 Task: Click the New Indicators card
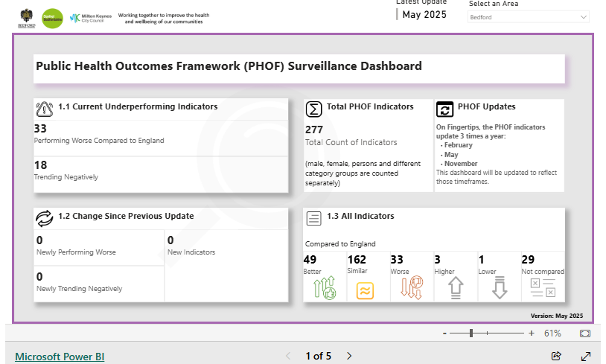226,266
